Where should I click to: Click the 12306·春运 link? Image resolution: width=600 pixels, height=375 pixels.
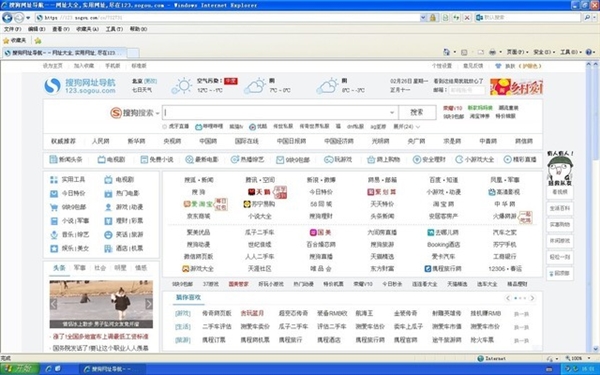click(505, 269)
